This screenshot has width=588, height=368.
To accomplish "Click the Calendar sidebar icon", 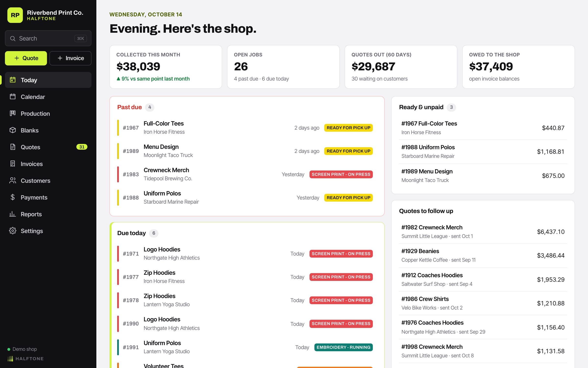I will (13, 97).
